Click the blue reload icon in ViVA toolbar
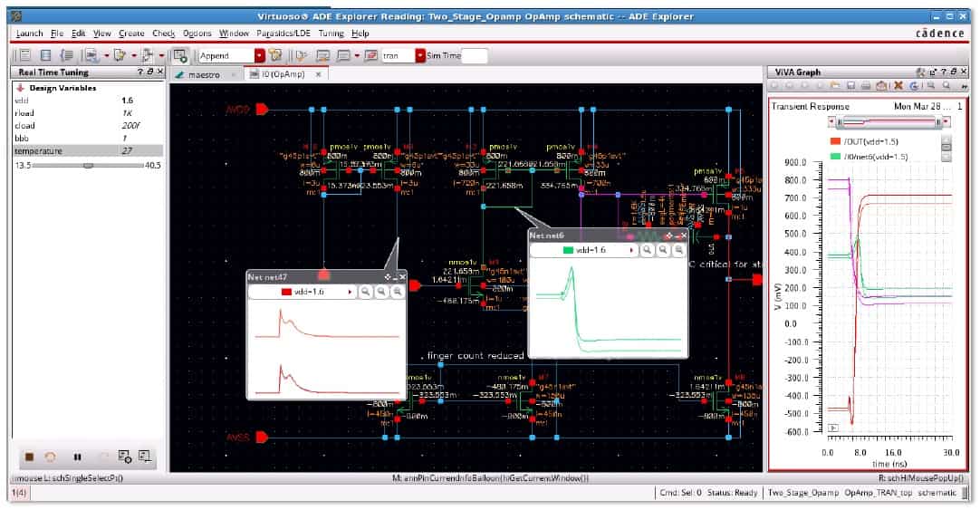The width and height of the screenshot is (980, 510). tap(915, 86)
